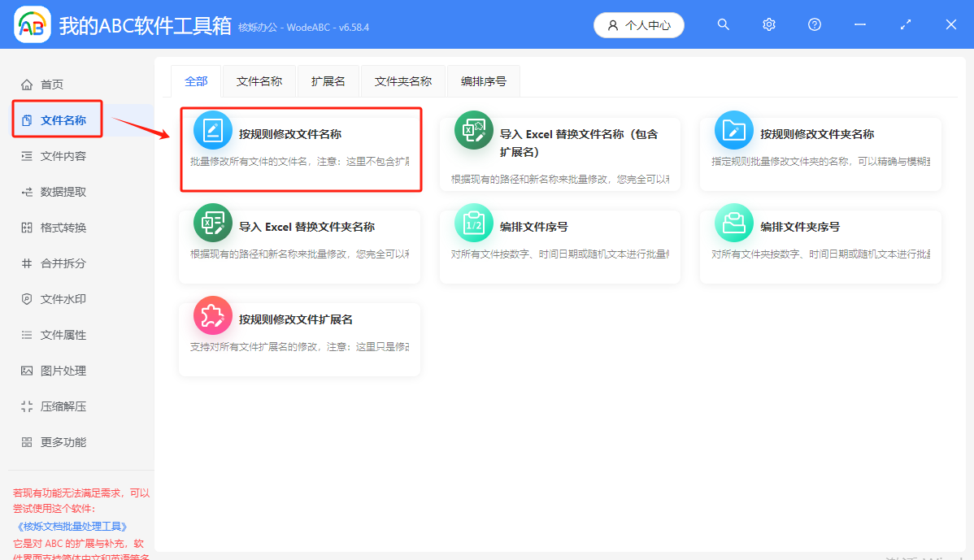This screenshot has width=974, height=560.
Task: Open the 编排序号 tab
Action: point(483,80)
